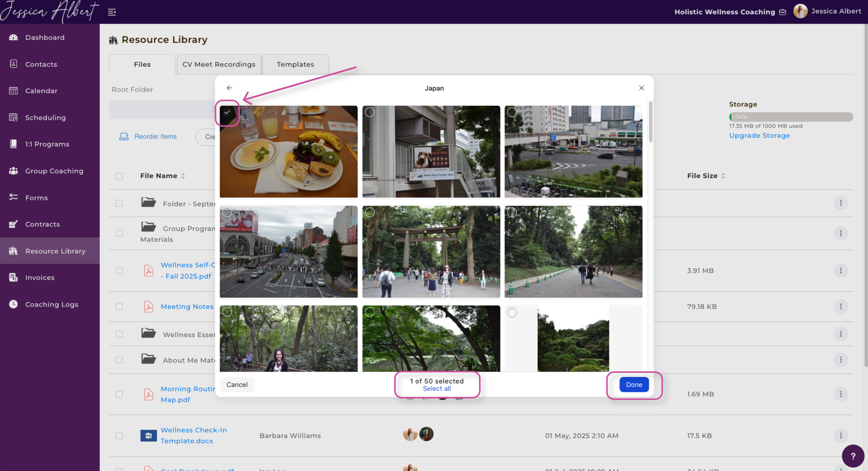Open the Scheduling sidebar icon
The image size is (868, 471).
tap(14, 117)
